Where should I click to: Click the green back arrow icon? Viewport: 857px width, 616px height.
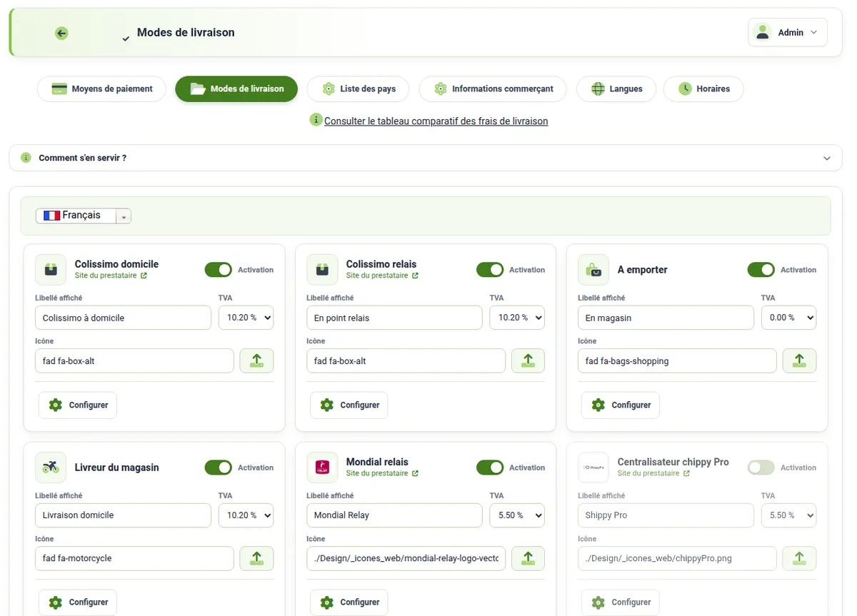(61, 33)
